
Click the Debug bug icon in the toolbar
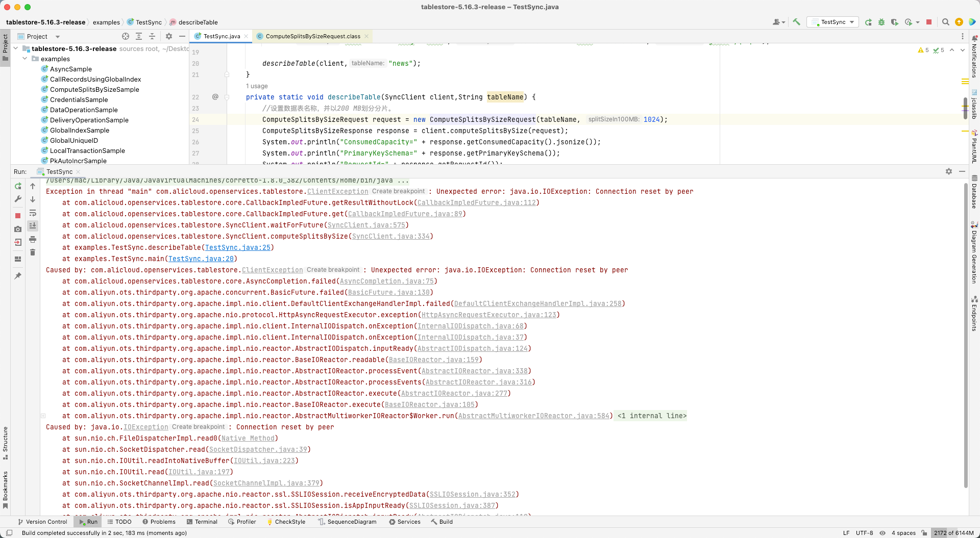[x=881, y=22]
